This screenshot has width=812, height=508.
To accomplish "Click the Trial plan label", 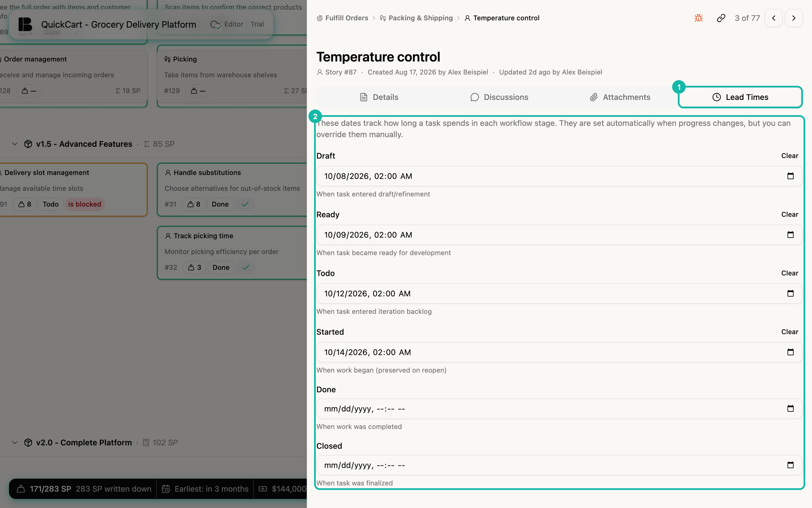I will point(257,24).
